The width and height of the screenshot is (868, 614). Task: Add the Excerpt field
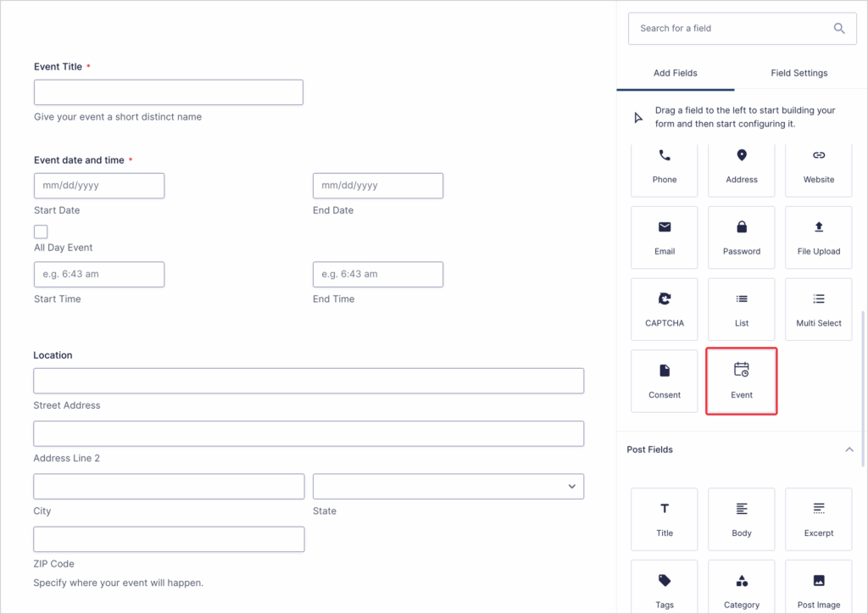point(818,519)
